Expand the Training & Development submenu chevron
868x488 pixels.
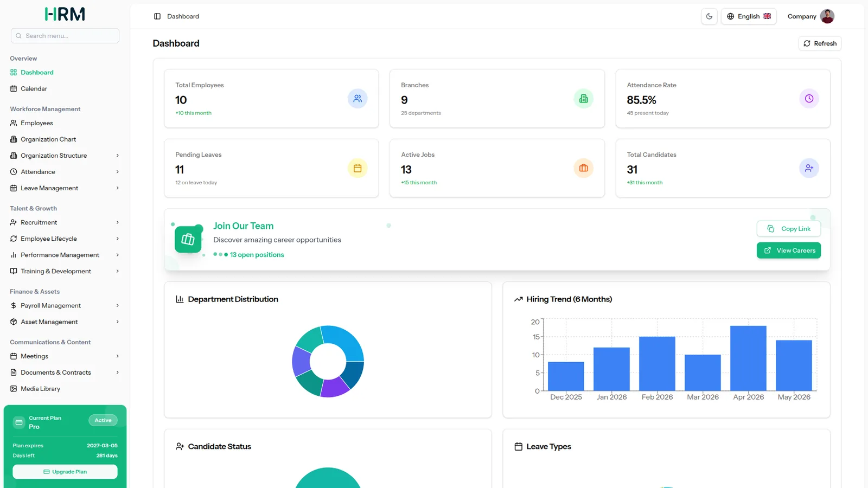[117, 271]
